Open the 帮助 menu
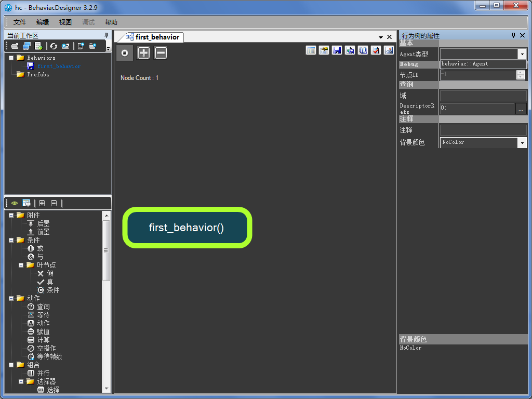 tap(111, 22)
